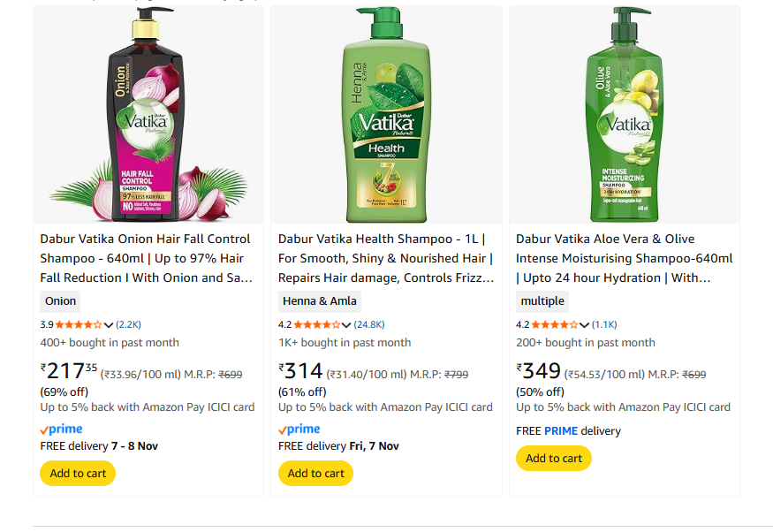View the 24.8K reviews for Health shampoo
This screenshot has width=773, height=532.
[369, 324]
